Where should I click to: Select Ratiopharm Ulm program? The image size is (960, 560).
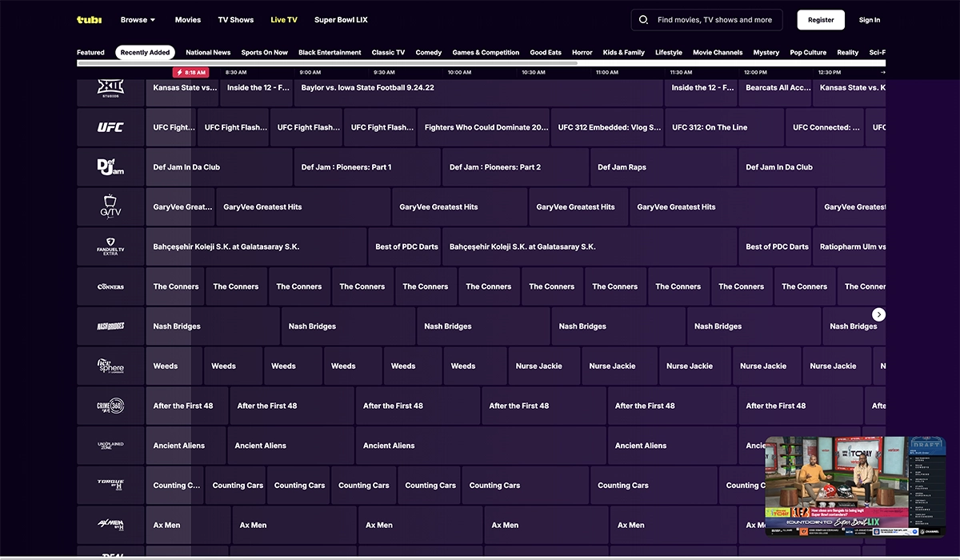point(850,246)
